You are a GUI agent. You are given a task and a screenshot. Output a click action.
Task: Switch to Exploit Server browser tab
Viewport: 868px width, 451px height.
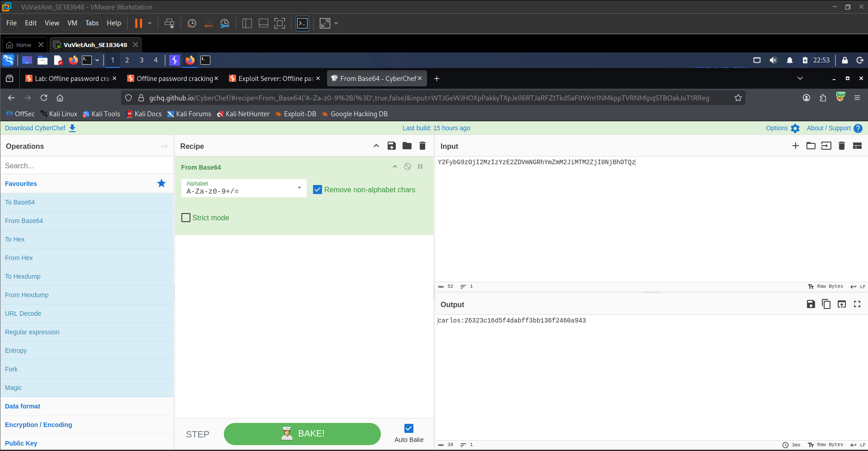[x=275, y=78]
